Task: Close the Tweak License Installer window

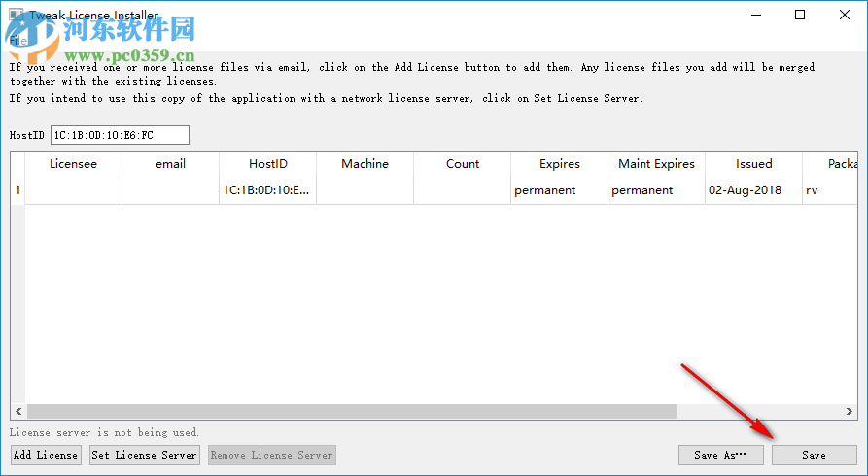Action: 845,15
